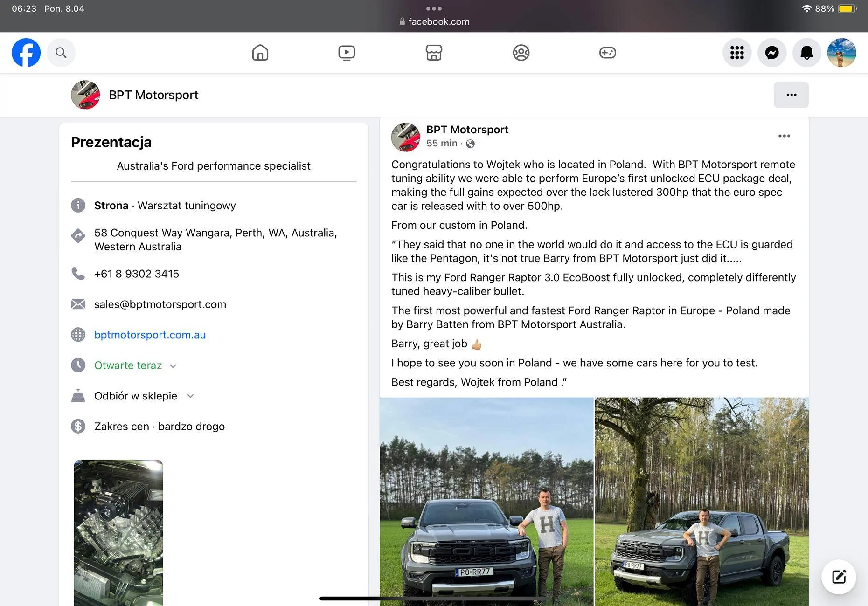The image size is (868, 606).
Task: Open BPT Motorsport post author link
Action: pos(467,130)
